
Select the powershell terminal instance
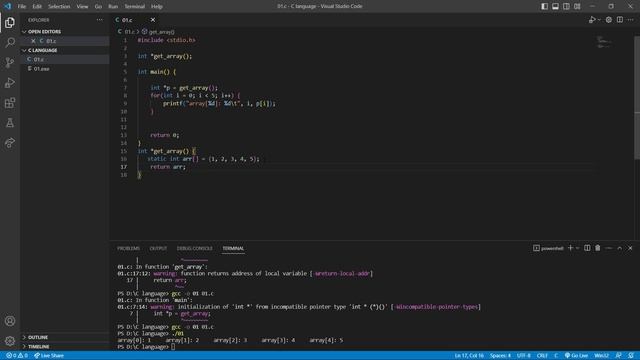pyautogui.click(x=548, y=248)
